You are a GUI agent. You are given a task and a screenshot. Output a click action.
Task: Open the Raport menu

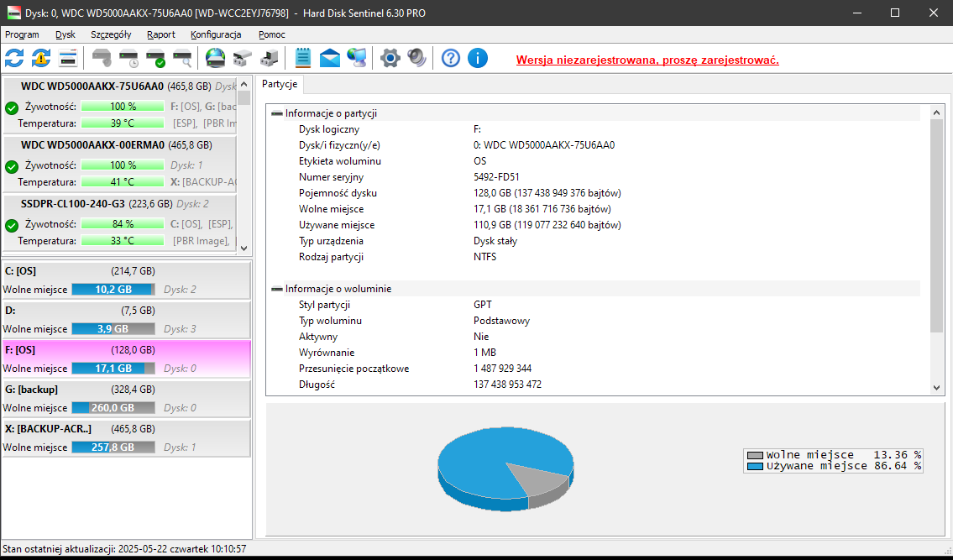pyautogui.click(x=160, y=34)
